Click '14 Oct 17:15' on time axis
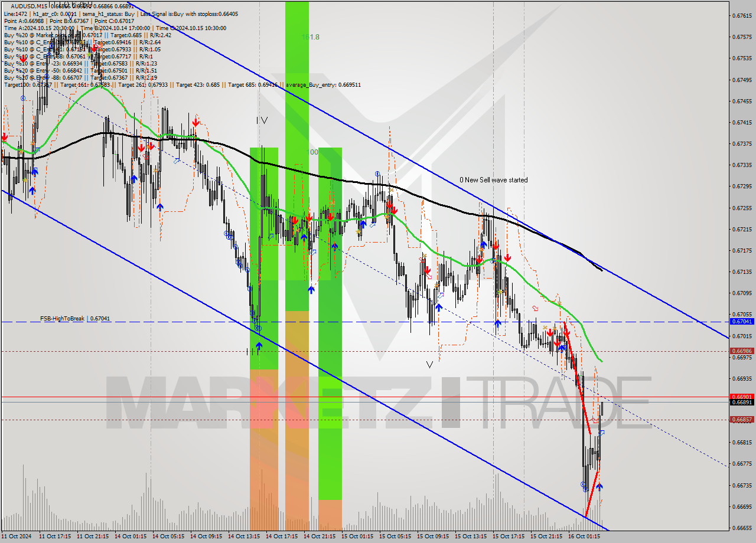756x543 pixels. (282, 537)
